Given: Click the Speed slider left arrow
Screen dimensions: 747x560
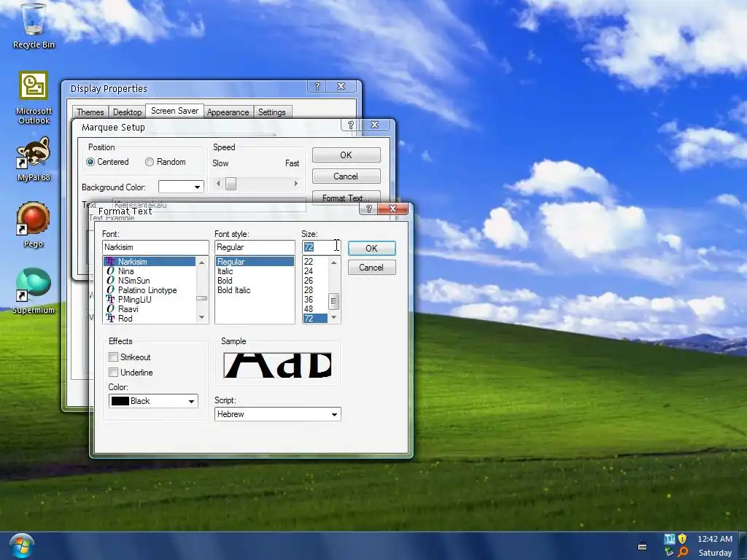Looking at the screenshot, I should tap(218, 183).
